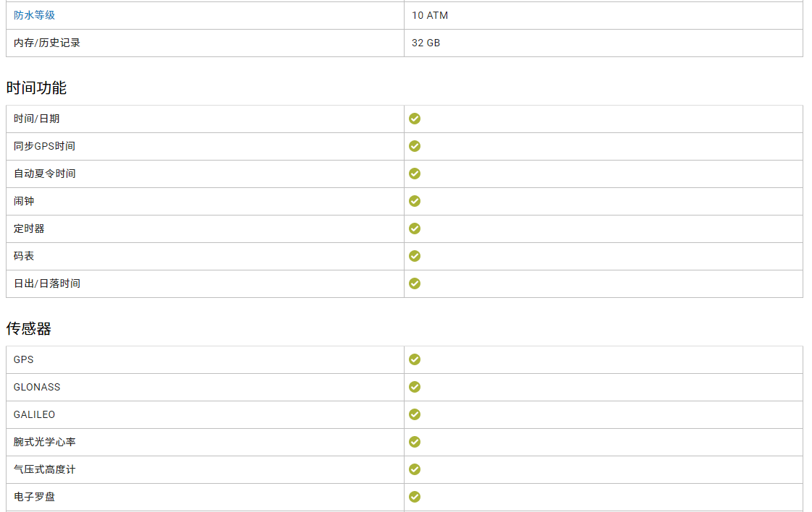Click the checkmark icon beside 定时器

pos(415,229)
